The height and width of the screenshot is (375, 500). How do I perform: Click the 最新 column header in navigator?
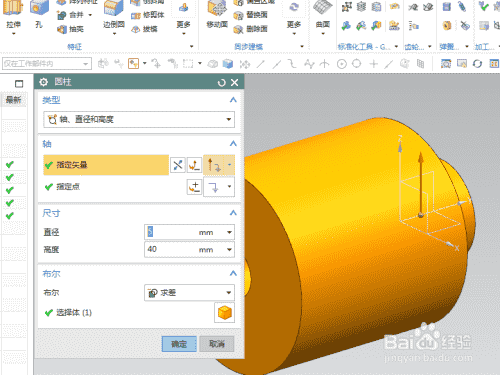tap(14, 100)
